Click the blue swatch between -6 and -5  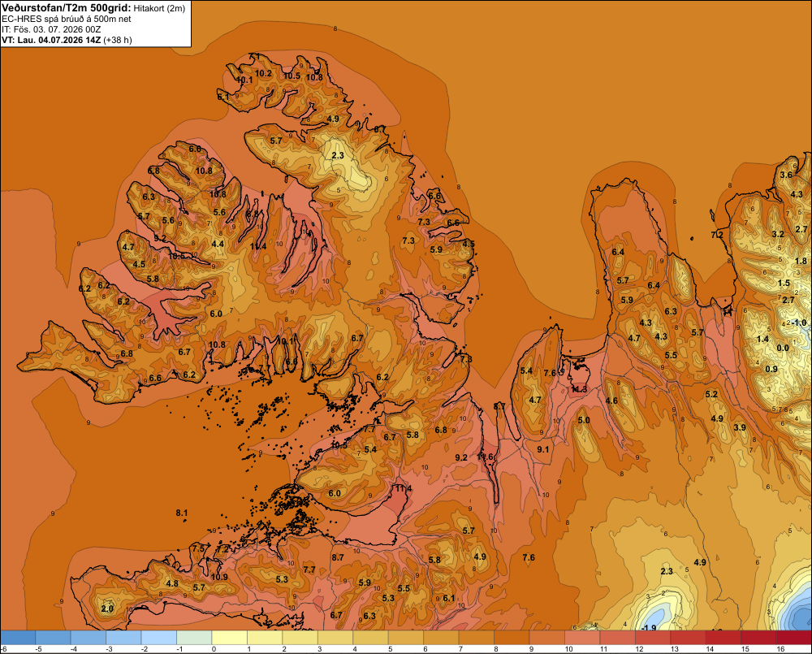[19, 638]
